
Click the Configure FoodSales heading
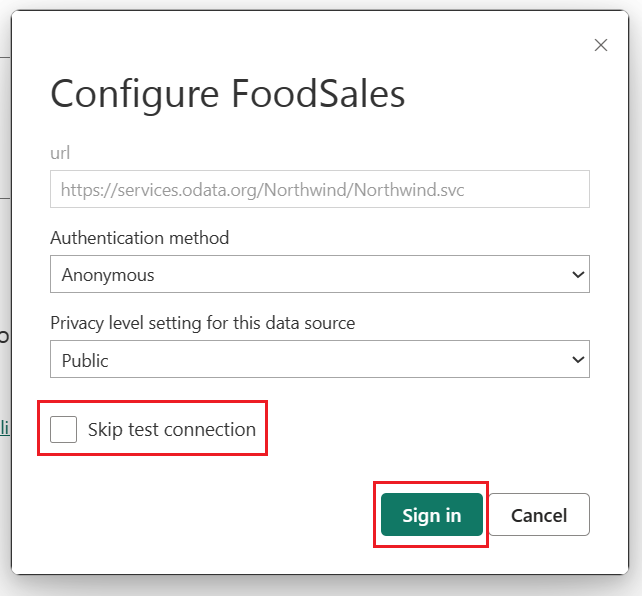click(x=228, y=94)
